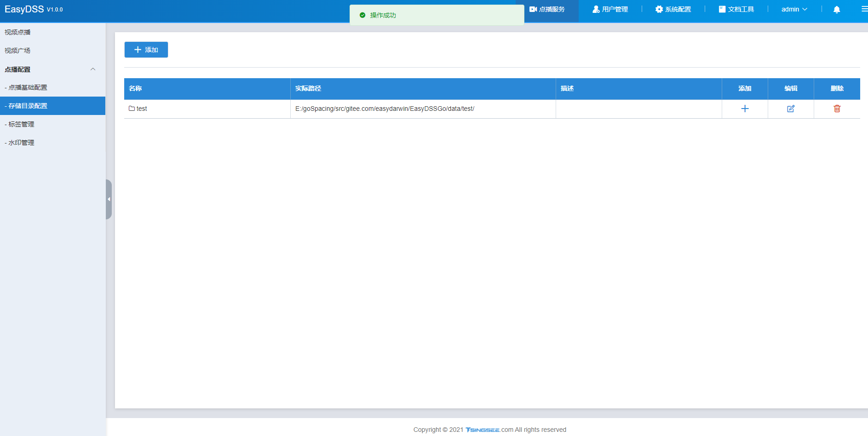Click the 描述 column header

(x=639, y=88)
